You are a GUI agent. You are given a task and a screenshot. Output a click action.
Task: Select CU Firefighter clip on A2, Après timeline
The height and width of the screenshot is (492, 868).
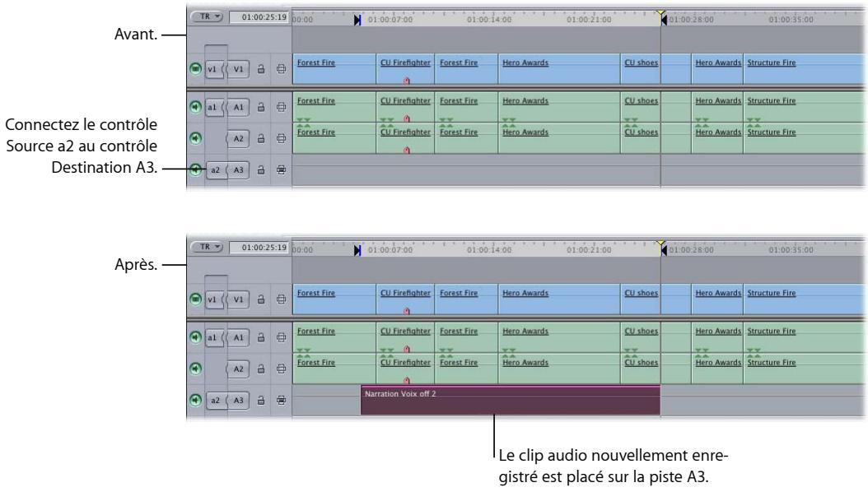[405, 369]
